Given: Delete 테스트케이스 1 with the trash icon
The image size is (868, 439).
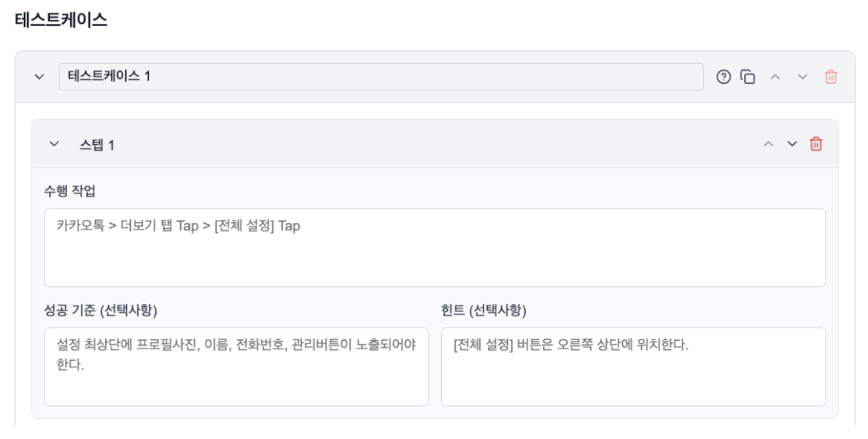Looking at the screenshot, I should click(830, 77).
